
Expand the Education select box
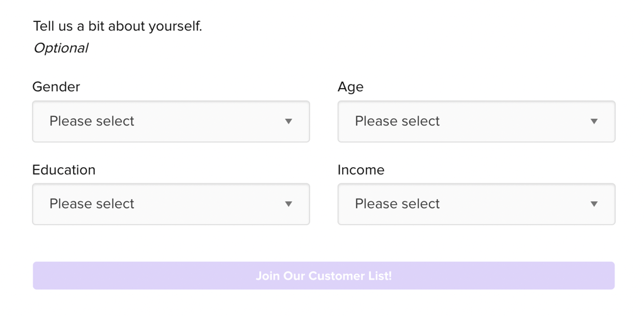point(170,204)
